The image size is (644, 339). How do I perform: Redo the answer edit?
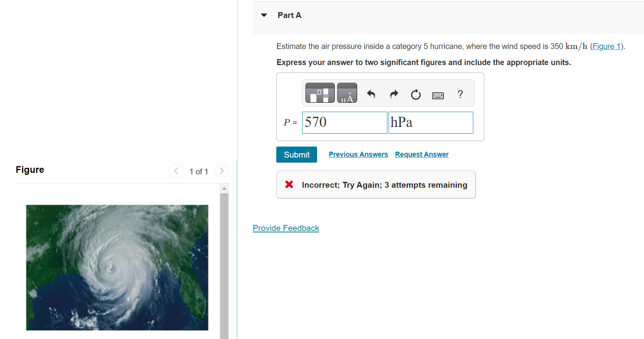394,94
